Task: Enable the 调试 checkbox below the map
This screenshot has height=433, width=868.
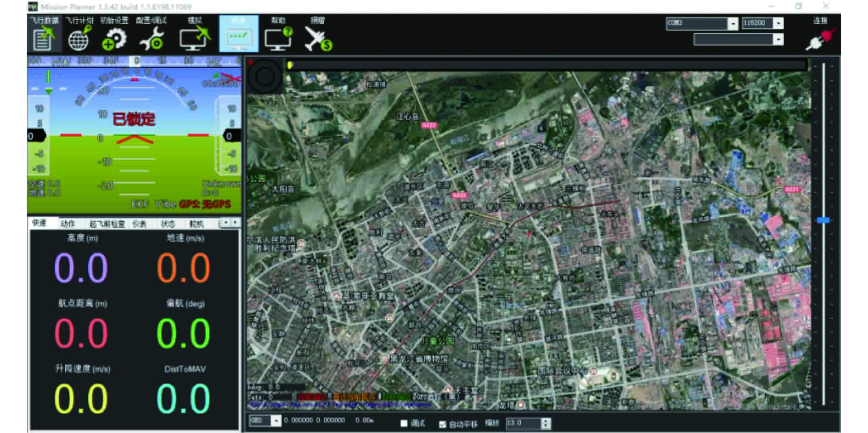Action: pyautogui.click(x=404, y=423)
